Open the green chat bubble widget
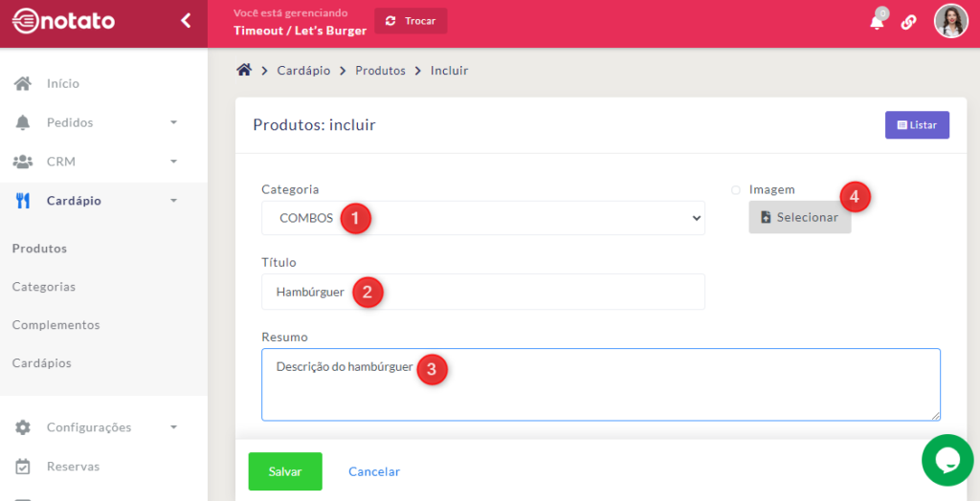The width and height of the screenshot is (980, 501). (947, 460)
